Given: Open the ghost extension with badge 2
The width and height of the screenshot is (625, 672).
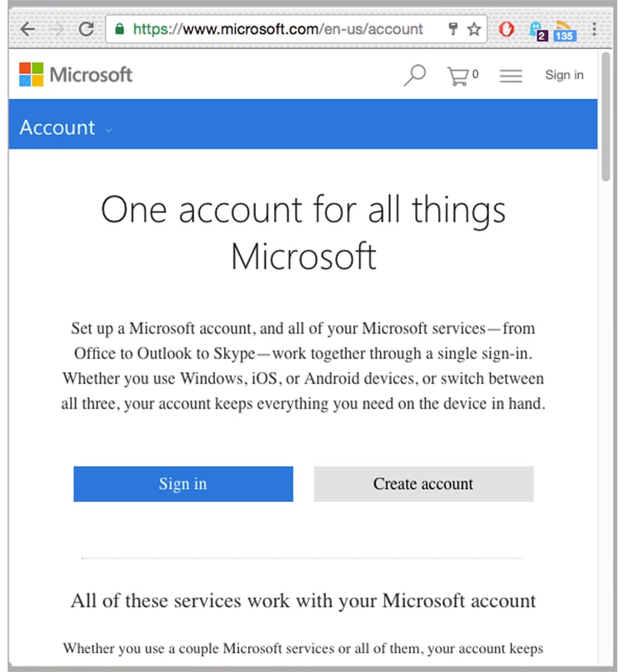Looking at the screenshot, I should [x=538, y=31].
